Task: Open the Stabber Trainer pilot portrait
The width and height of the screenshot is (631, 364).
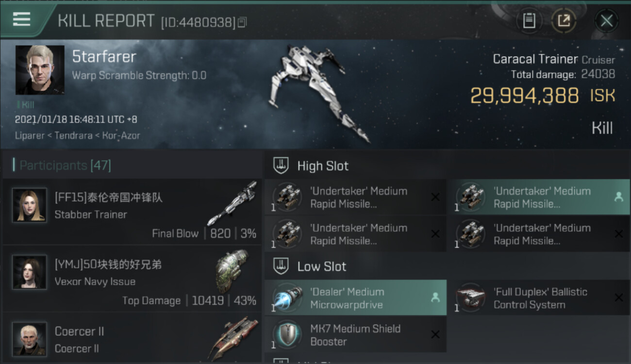Action: coord(30,205)
